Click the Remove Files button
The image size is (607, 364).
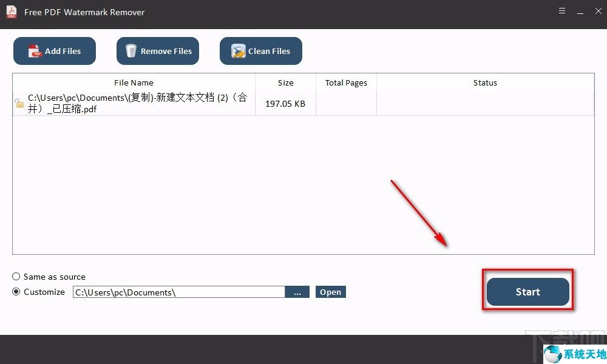click(x=158, y=51)
